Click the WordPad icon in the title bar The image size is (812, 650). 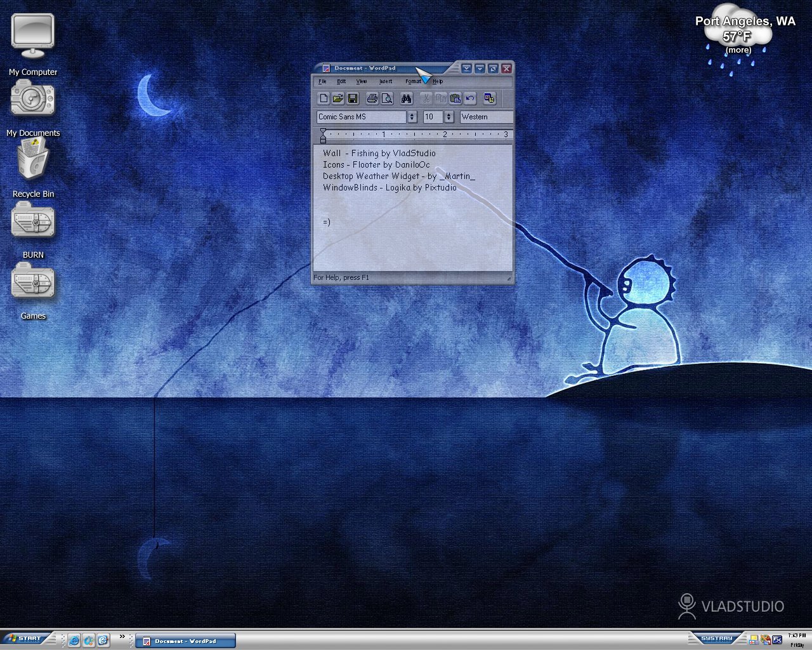pos(326,68)
